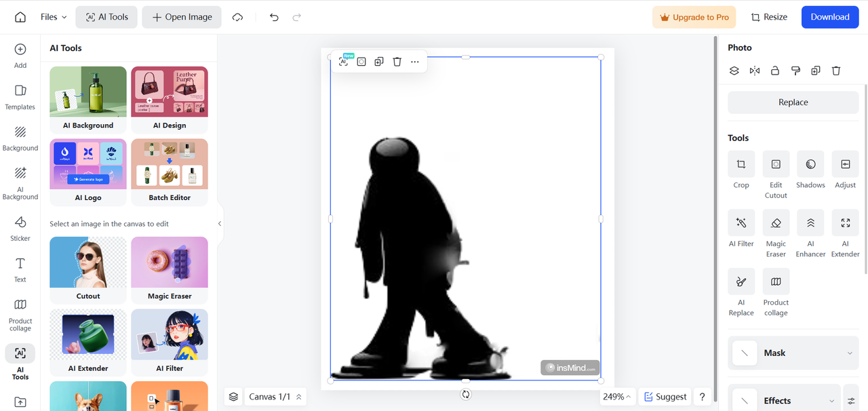
Task: Open the Product collage sidebar tab
Action: 20,315
